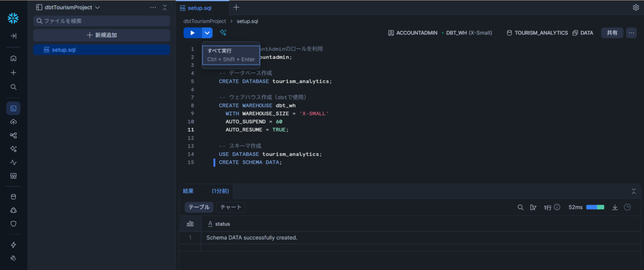This screenshot has height=270, width=644.
Task: Click the AUTO_SUSPEND = 60 line
Action: [254, 122]
